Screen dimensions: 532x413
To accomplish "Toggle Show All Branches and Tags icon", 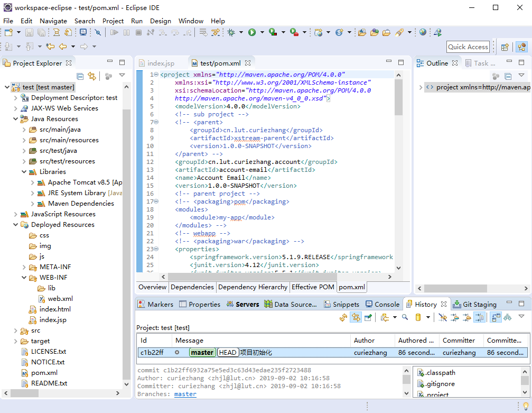I will (x=508, y=318).
